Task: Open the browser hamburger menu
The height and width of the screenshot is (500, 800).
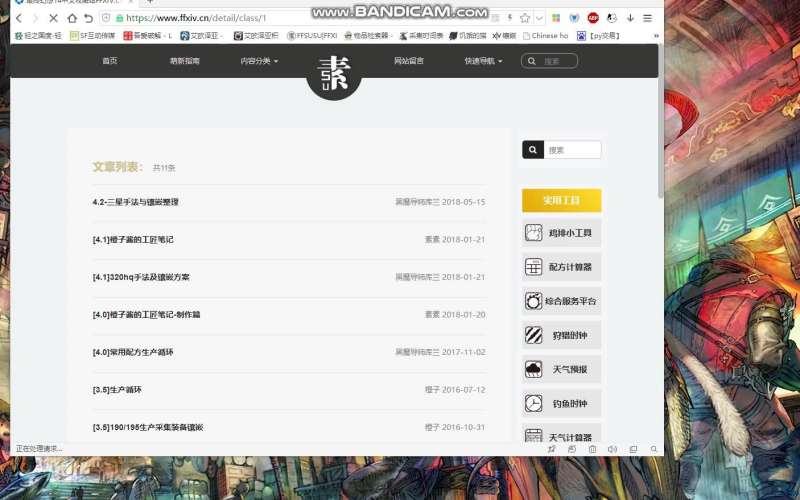Action: 647,18
